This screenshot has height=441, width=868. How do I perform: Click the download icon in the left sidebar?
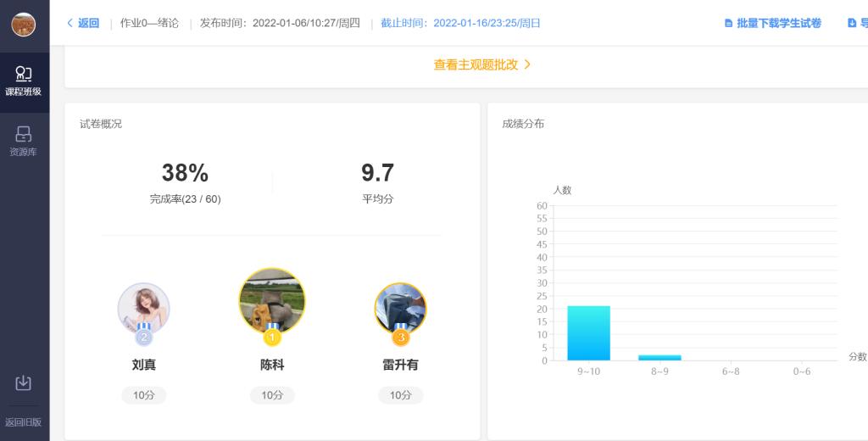point(24,383)
